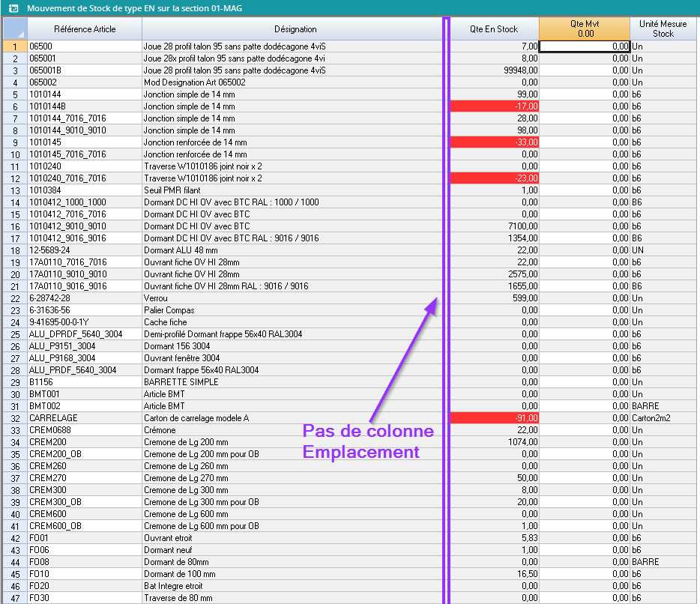Click the Qte En Stock column header
Screen dimensions: 700x604
(x=493, y=29)
